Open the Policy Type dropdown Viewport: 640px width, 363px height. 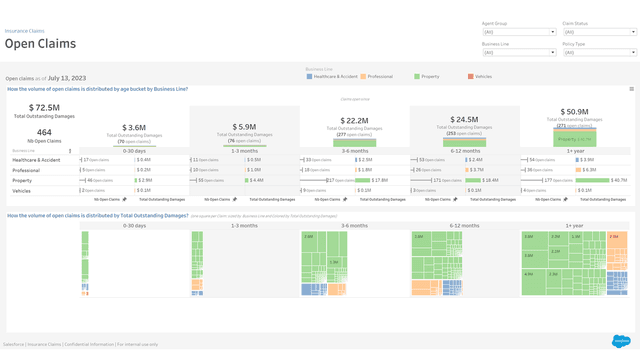(x=600, y=52)
